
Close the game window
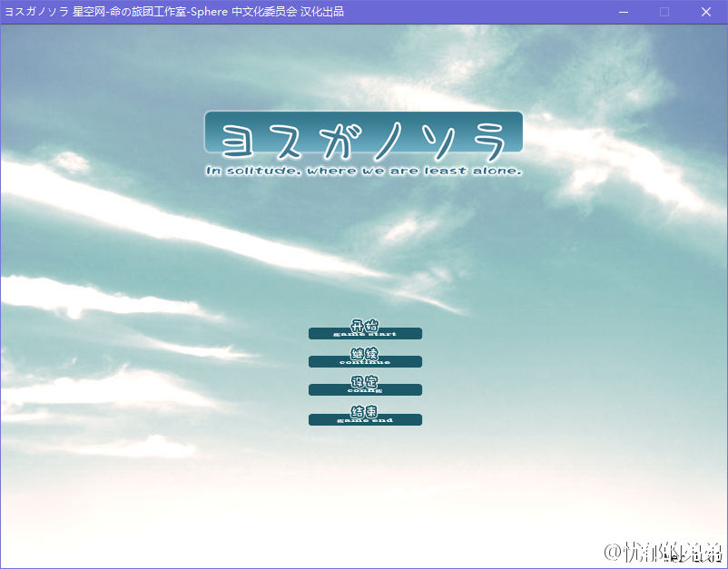[x=705, y=12]
